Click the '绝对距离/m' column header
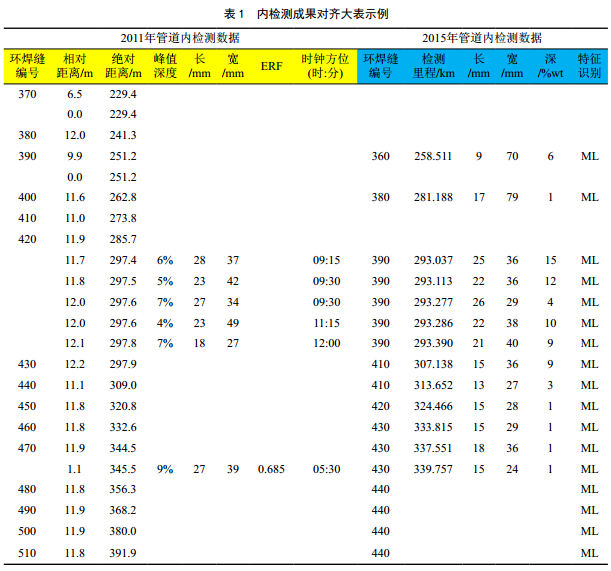Screen dimensions: 611x571 click(123, 66)
